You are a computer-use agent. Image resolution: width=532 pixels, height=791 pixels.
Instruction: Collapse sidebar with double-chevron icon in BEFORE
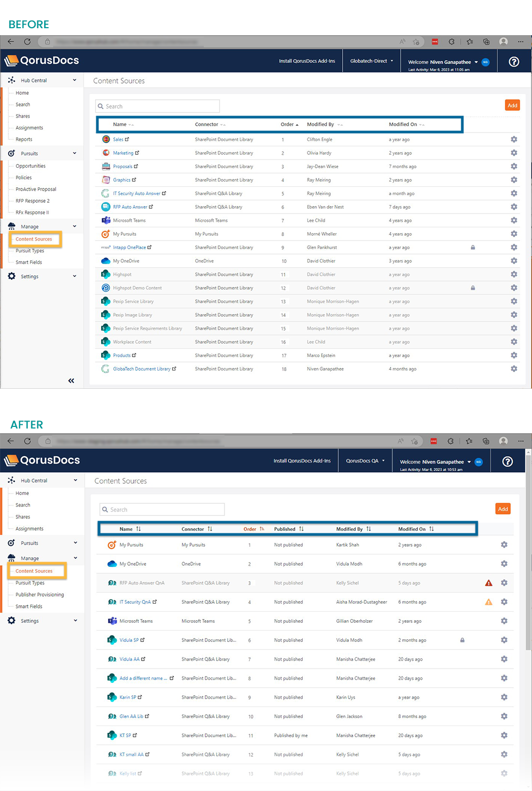click(x=71, y=381)
